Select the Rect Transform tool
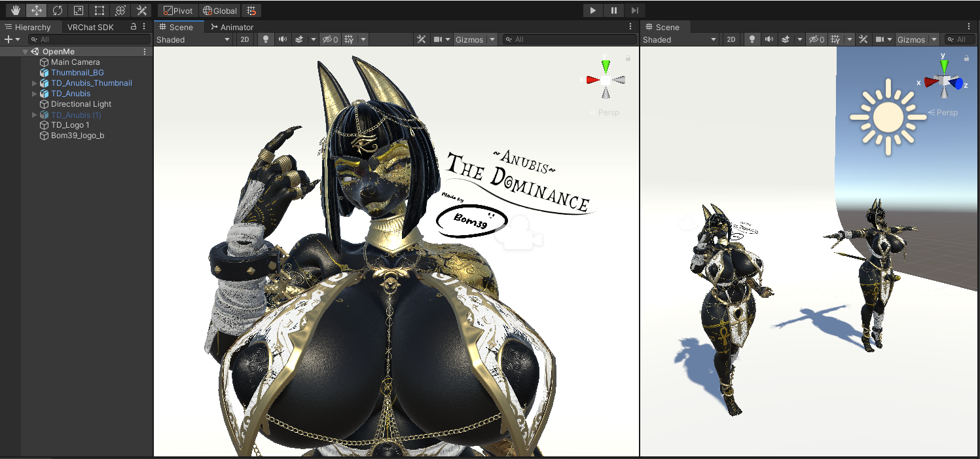The width and height of the screenshot is (980, 459). click(100, 10)
